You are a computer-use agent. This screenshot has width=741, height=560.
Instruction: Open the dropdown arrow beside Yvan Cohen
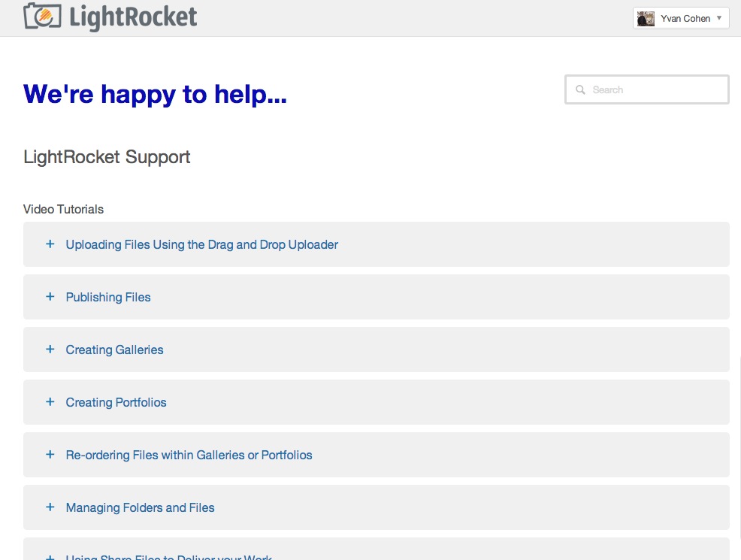click(719, 18)
